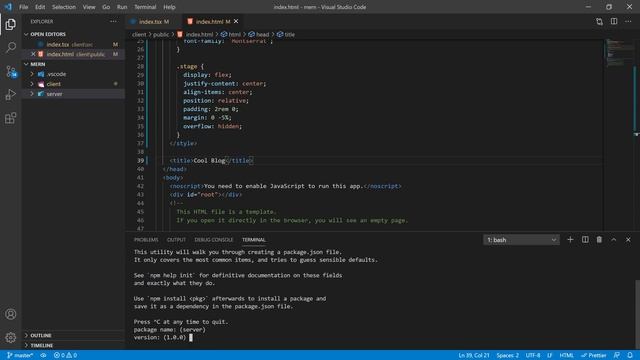Close the terminal panel
This screenshot has width=640, height=360.
point(628,240)
